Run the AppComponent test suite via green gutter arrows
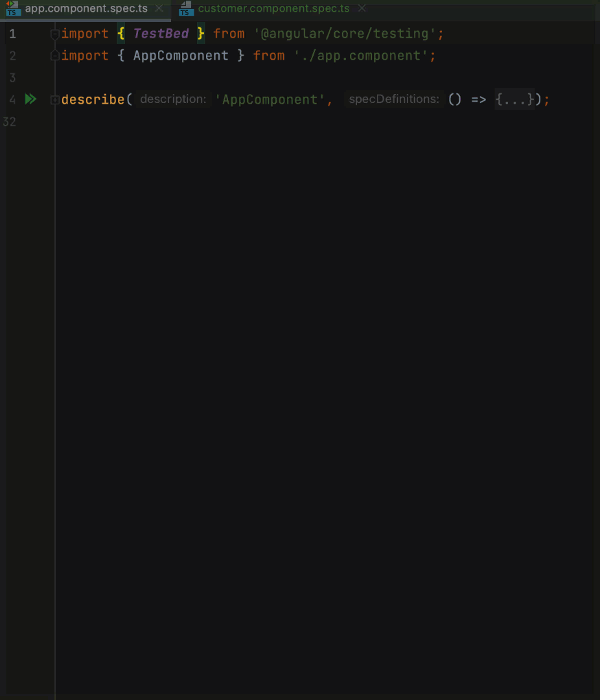Image resolution: width=600 pixels, height=700 pixels. 30,99
